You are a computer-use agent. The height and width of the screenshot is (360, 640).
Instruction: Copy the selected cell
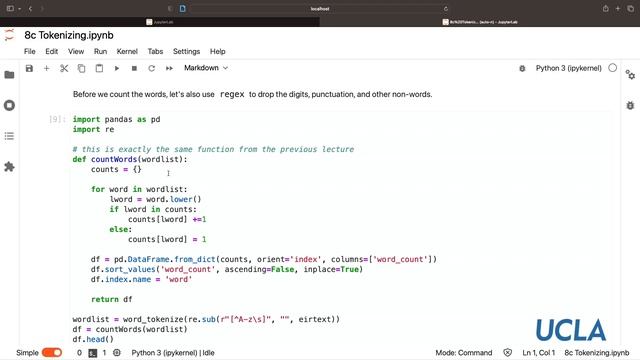[82, 68]
